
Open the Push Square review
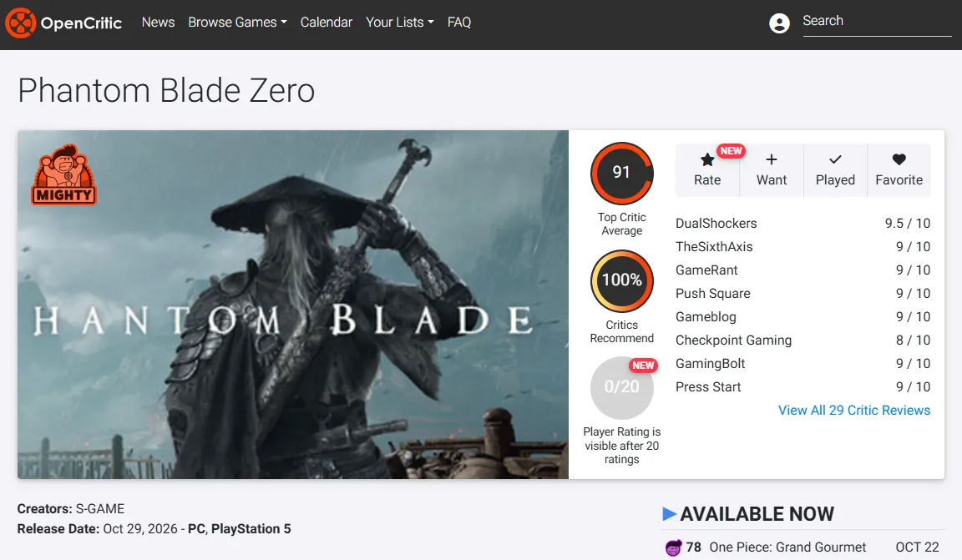712,293
